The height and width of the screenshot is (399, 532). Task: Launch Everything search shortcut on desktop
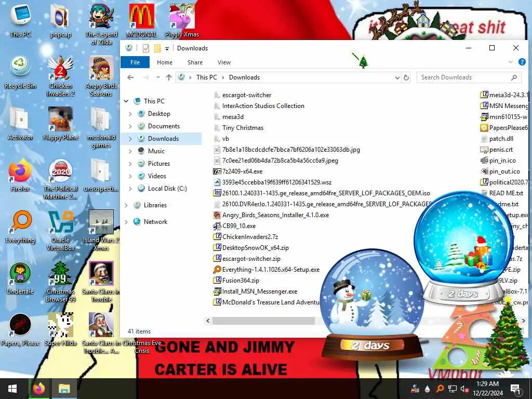click(20, 227)
